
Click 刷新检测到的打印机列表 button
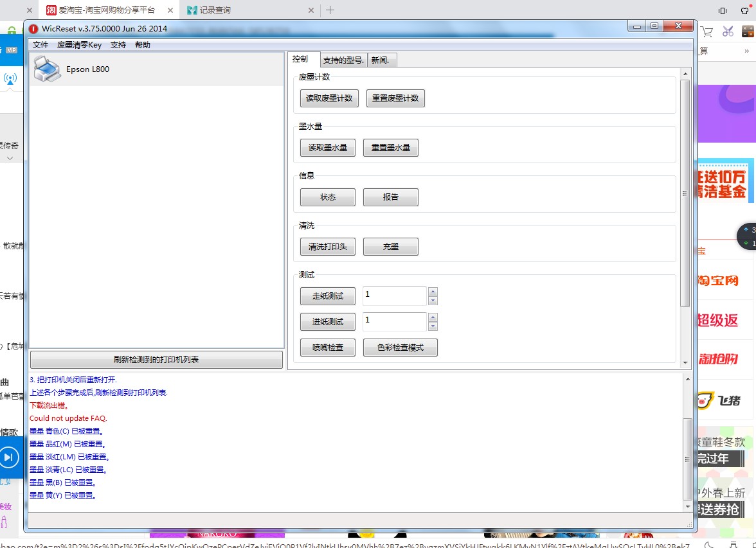156,360
